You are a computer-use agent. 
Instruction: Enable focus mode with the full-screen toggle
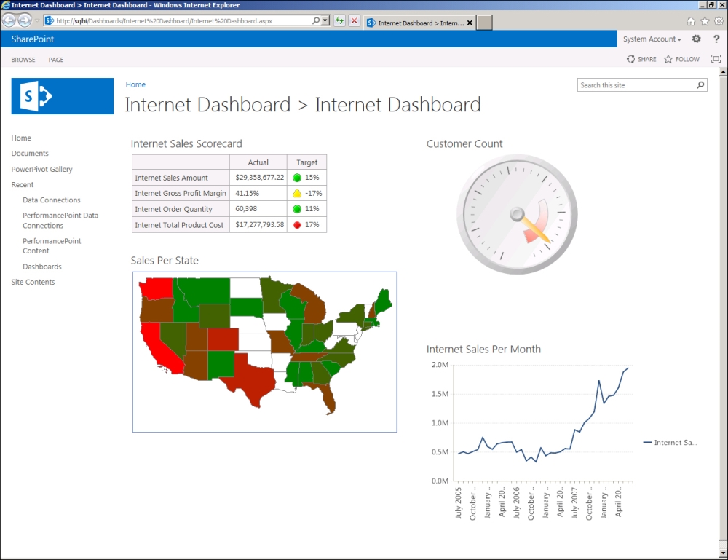[x=717, y=59]
